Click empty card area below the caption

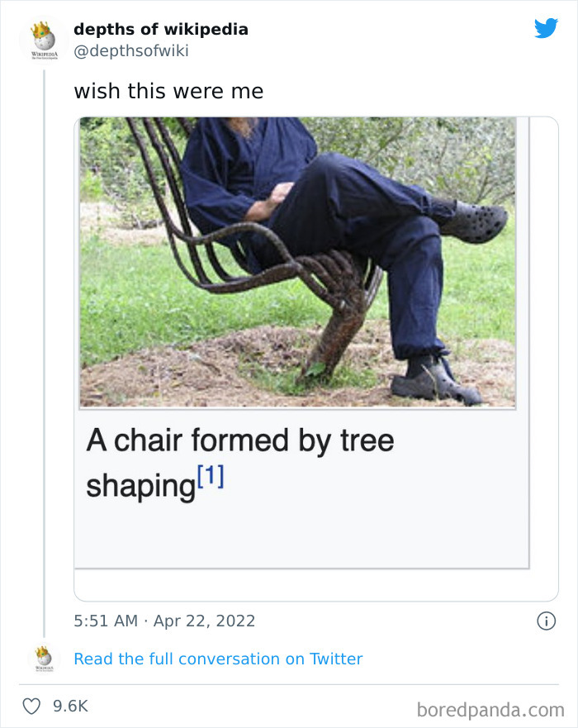coord(301,537)
